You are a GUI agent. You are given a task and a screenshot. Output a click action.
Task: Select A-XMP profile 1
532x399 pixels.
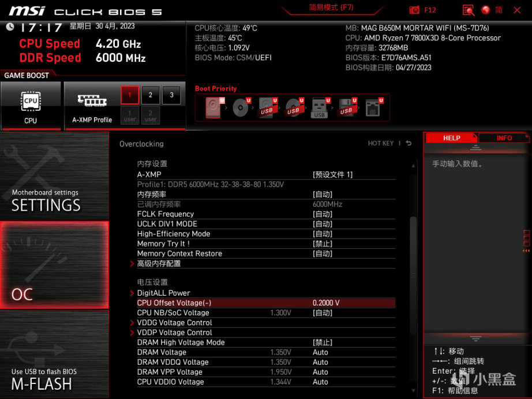(x=130, y=95)
